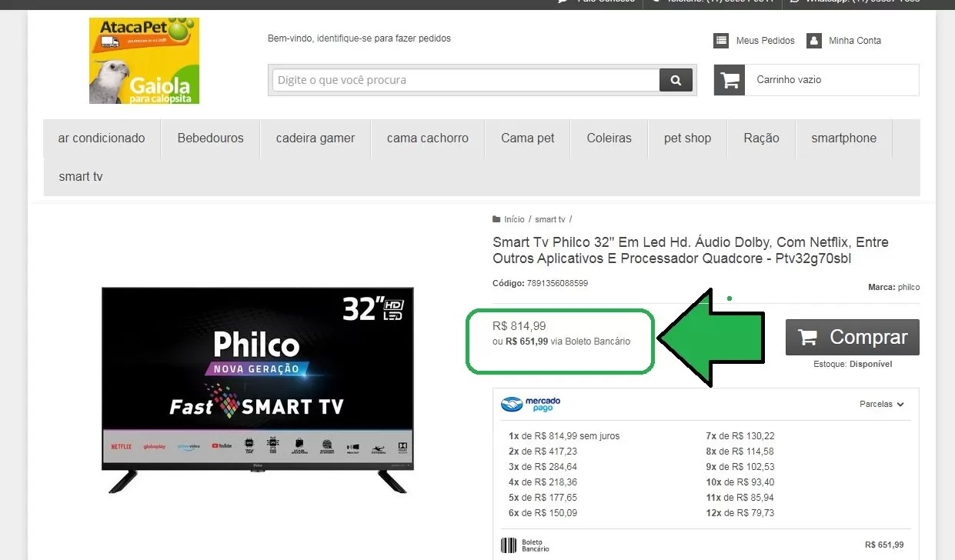Select the 12x de R$ 79,73 installment
Screen dimensions: 955x560
(740, 513)
